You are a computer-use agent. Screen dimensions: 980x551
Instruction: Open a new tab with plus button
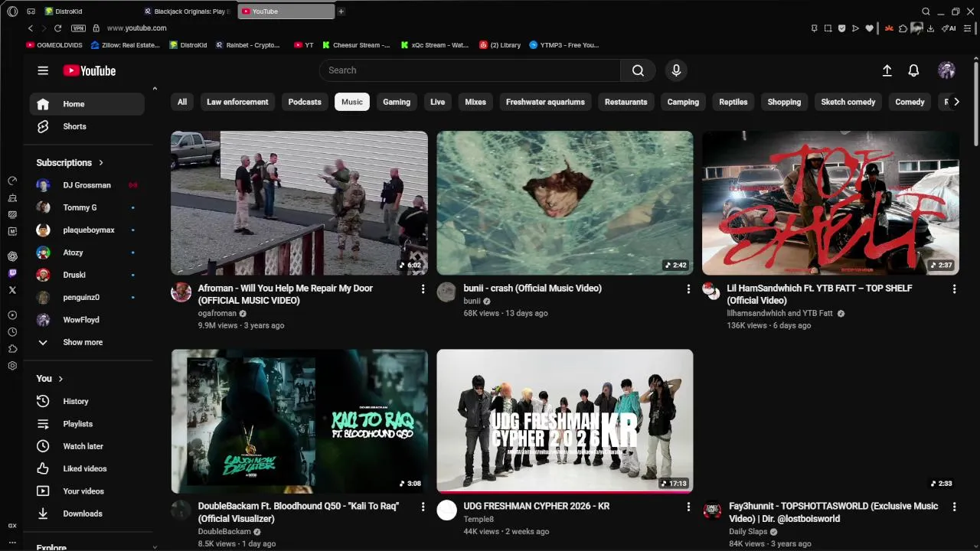341,11
